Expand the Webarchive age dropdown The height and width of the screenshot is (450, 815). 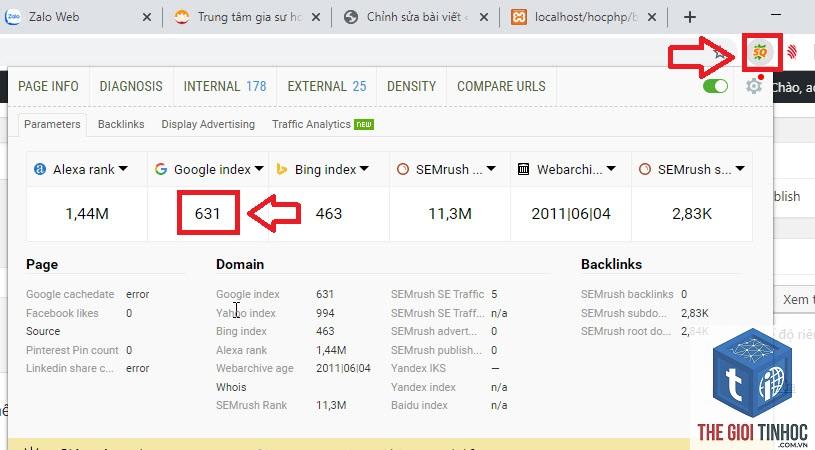tap(611, 169)
